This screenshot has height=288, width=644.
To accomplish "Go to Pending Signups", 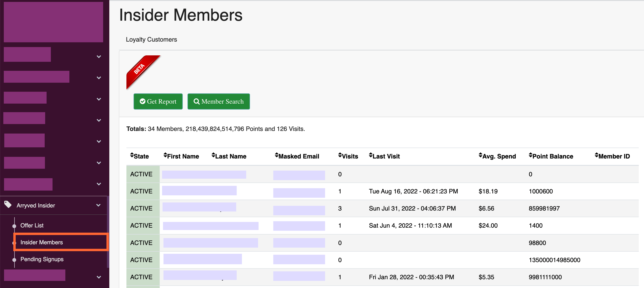I will [x=42, y=259].
